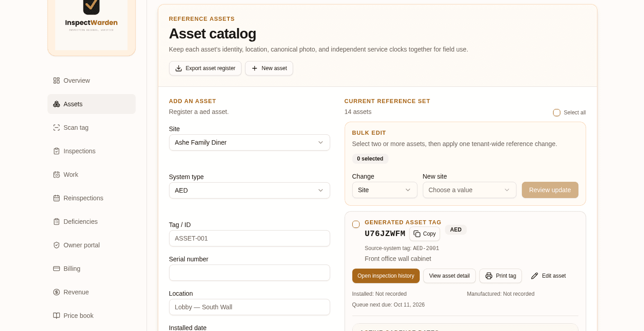Check the box for asset U76JZWFM
Viewport: 644px width, 331px height.
coord(356,224)
